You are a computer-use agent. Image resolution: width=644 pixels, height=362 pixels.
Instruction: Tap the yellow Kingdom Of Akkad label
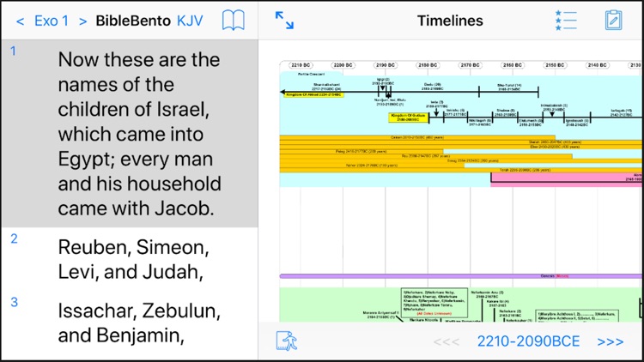coord(313,95)
